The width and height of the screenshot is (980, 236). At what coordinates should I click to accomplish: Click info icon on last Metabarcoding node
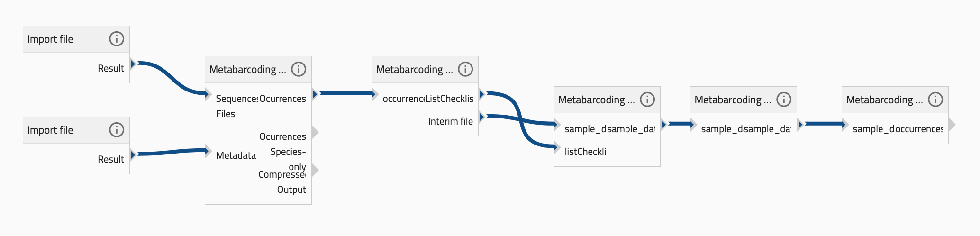(935, 100)
